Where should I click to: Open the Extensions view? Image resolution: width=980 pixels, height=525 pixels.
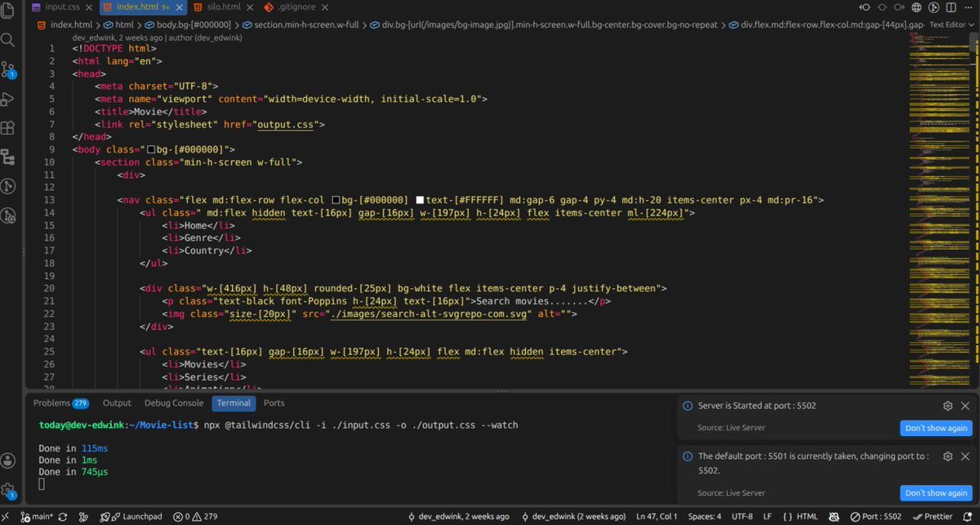(8, 128)
